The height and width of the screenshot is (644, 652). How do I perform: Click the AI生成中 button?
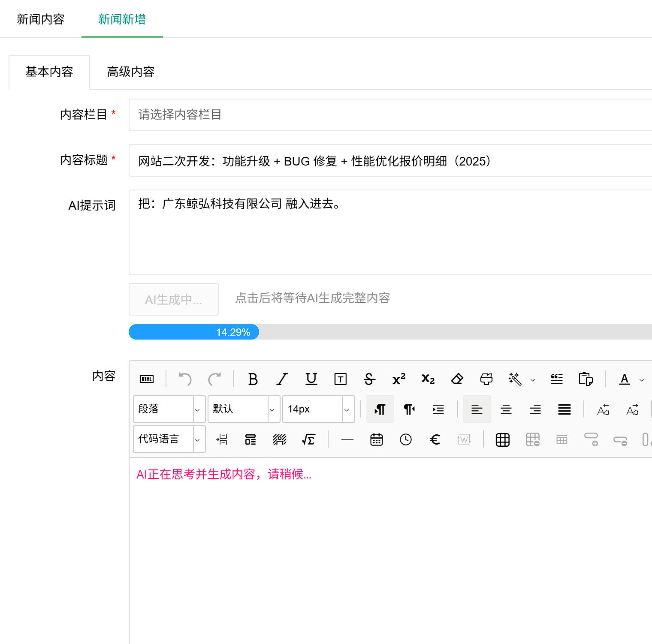pyautogui.click(x=173, y=299)
